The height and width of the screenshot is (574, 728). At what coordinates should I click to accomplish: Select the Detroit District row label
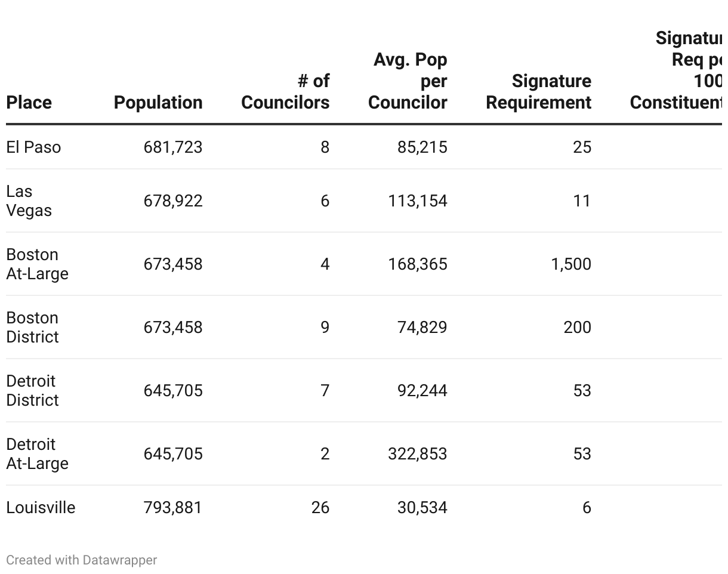pos(32,391)
